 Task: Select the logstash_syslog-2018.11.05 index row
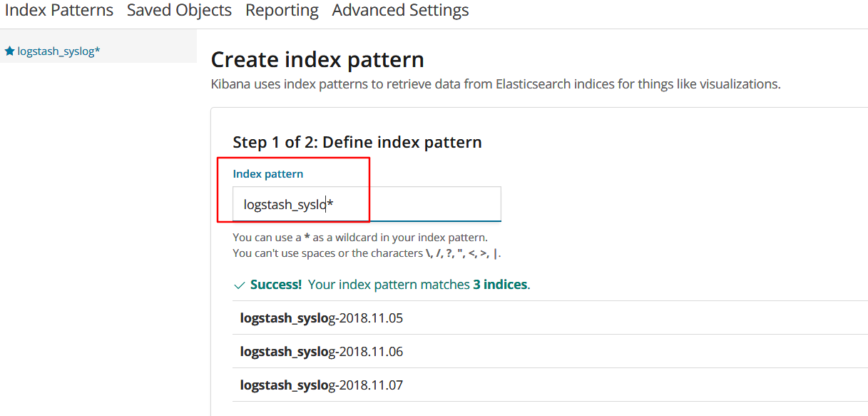322,318
